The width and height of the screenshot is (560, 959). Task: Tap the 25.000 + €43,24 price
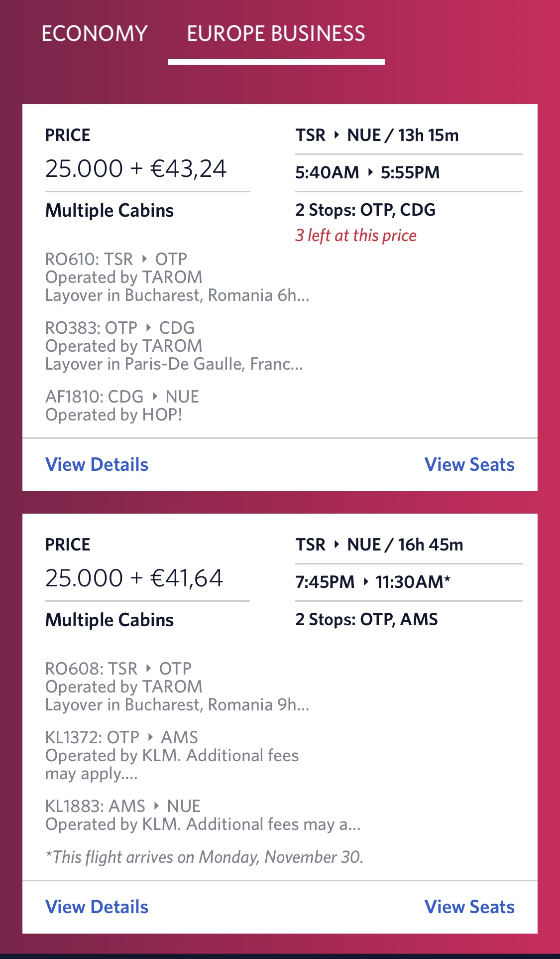(x=135, y=168)
